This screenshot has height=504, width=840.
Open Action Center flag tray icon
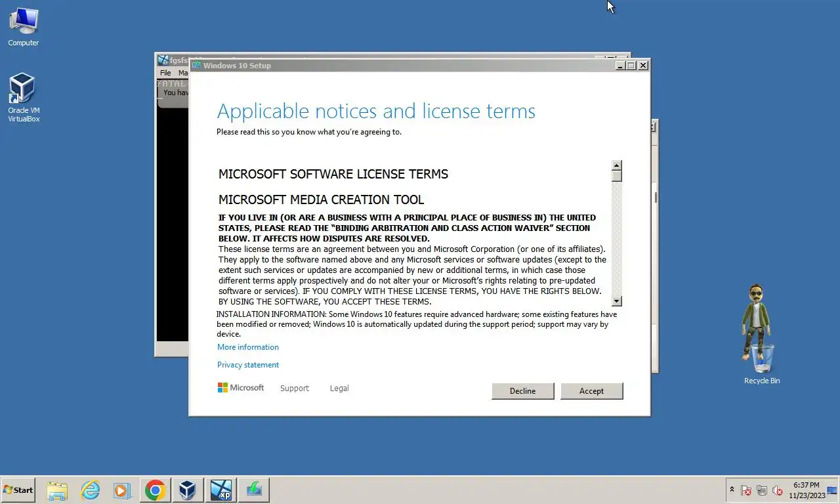point(746,490)
